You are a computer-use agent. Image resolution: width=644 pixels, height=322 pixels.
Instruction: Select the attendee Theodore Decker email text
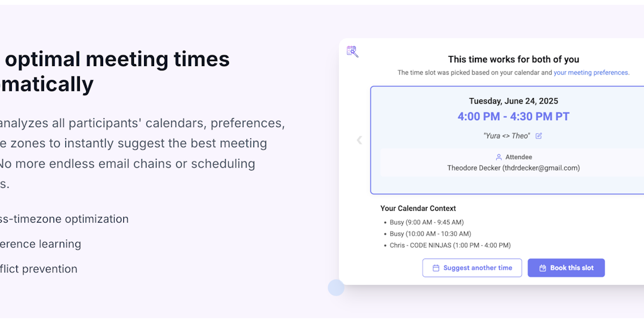point(513,167)
